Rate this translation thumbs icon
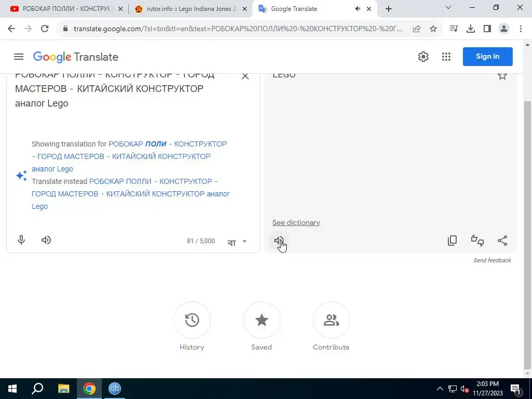The height and width of the screenshot is (399, 532). (x=477, y=241)
